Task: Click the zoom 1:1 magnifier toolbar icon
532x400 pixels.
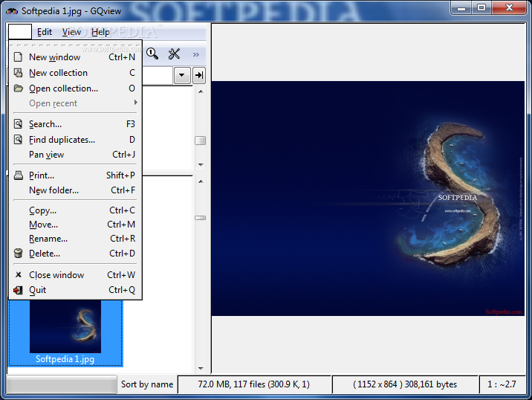Action: (152, 54)
